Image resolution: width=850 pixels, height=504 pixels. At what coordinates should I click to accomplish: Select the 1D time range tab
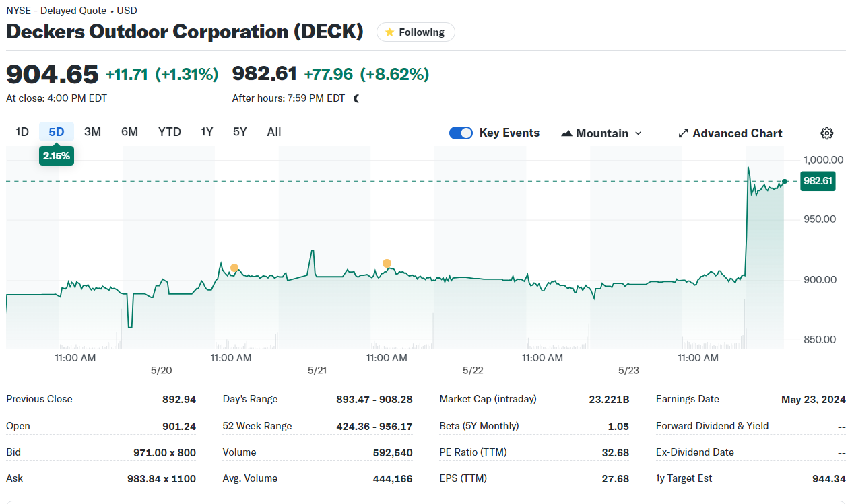click(22, 132)
